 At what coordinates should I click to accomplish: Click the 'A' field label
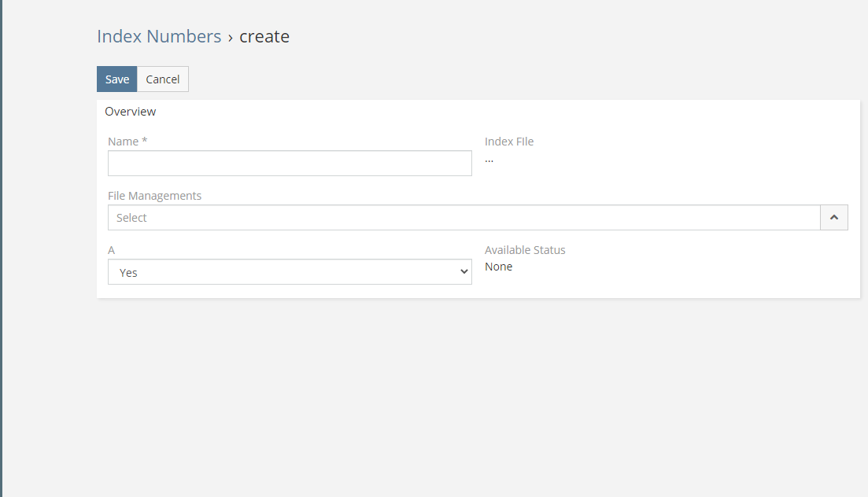coord(111,250)
